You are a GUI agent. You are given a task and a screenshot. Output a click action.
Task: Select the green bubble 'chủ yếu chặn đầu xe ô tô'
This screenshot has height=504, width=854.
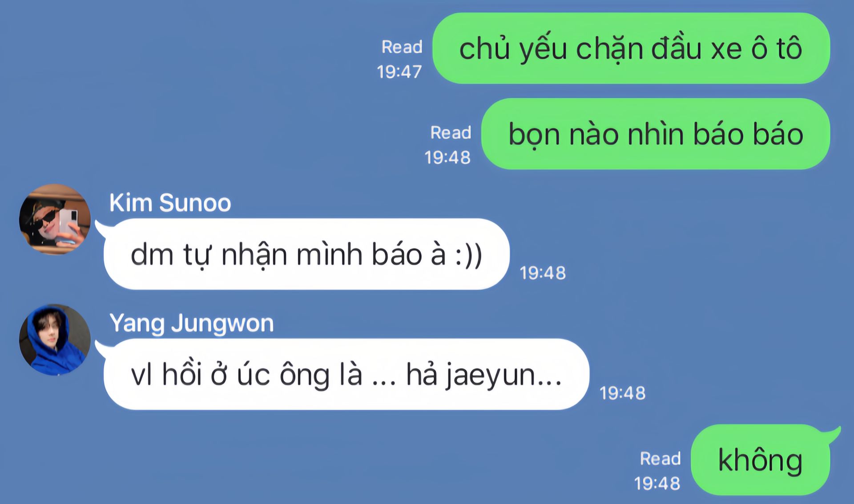click(x=631, y=48)
